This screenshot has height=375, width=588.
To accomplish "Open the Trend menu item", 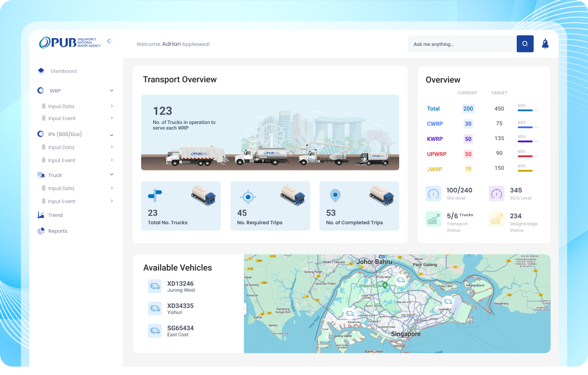I will tap(55, 215).
